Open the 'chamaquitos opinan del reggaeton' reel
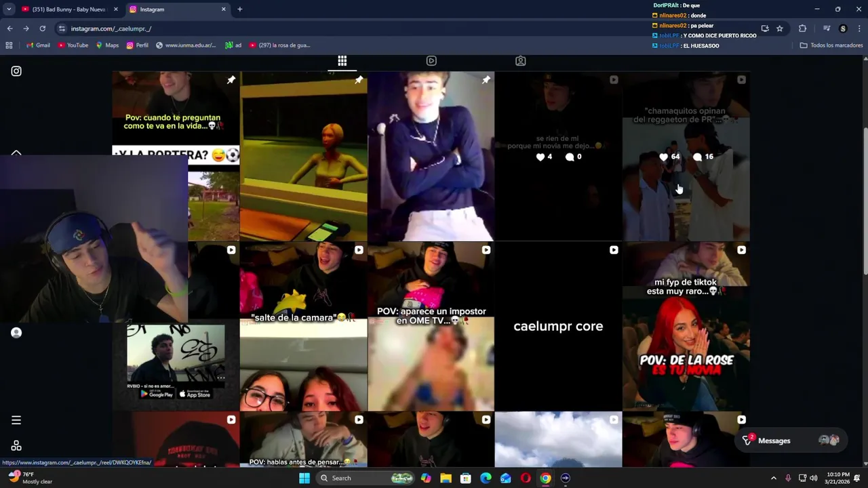The image size is (868, 488). [x=686, y=157]
